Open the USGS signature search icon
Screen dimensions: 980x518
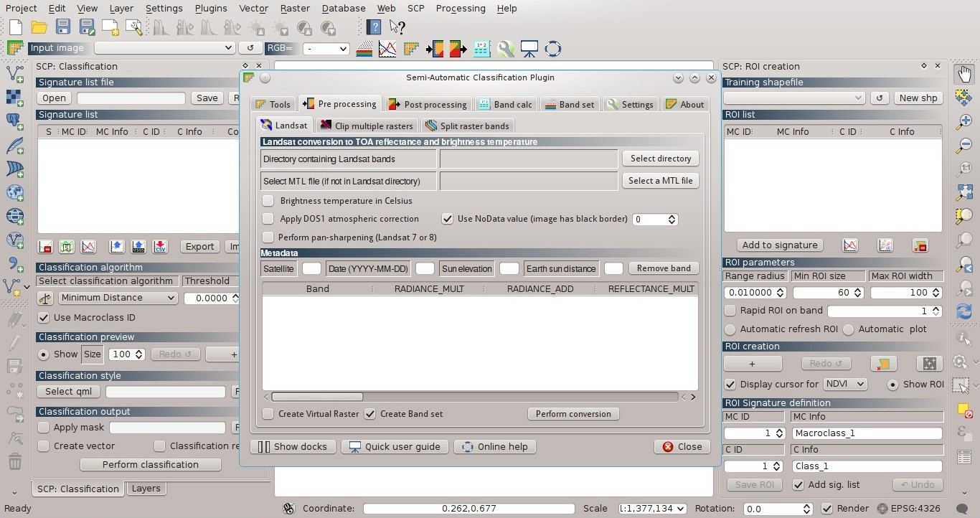pyautogui.click(x=137, y=248)
